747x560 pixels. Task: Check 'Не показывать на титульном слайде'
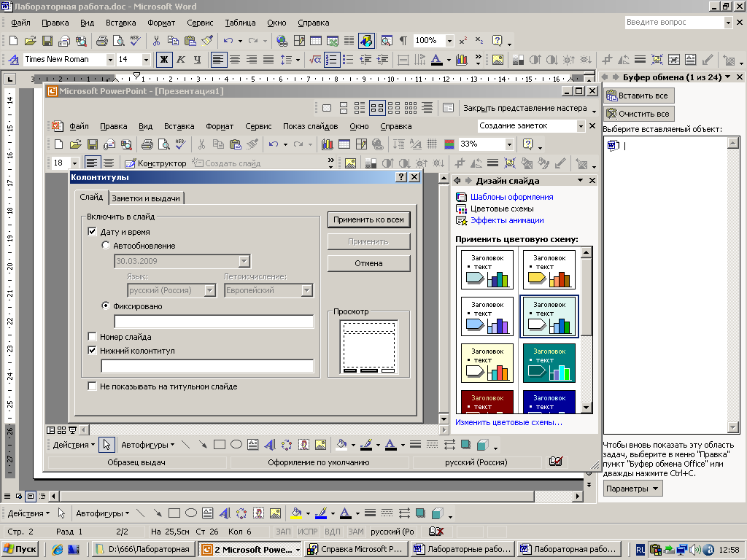click(x=93, y=386)
